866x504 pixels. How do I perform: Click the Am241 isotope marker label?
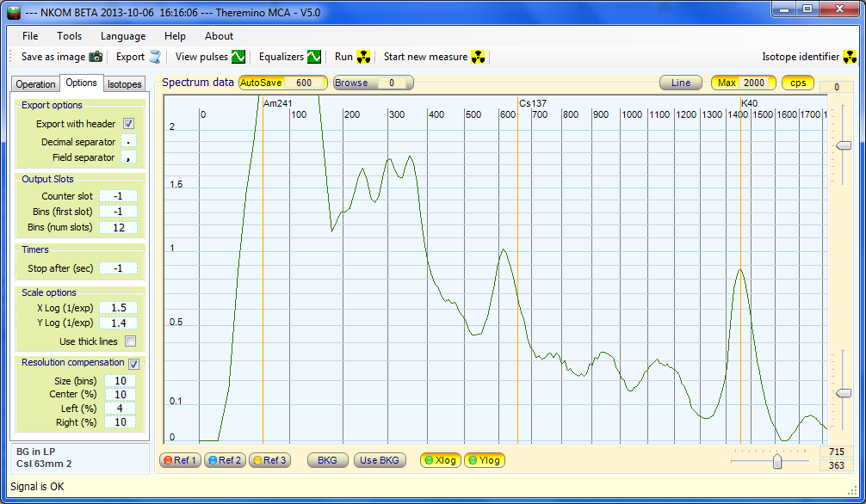coord(278,103)
